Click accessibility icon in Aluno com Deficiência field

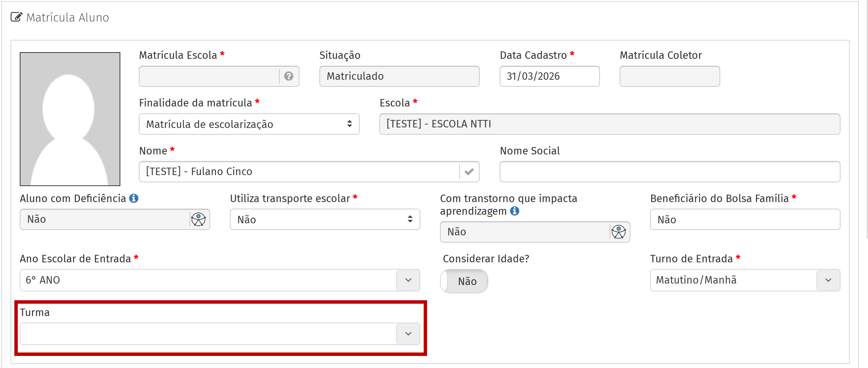tap(198, 219)
